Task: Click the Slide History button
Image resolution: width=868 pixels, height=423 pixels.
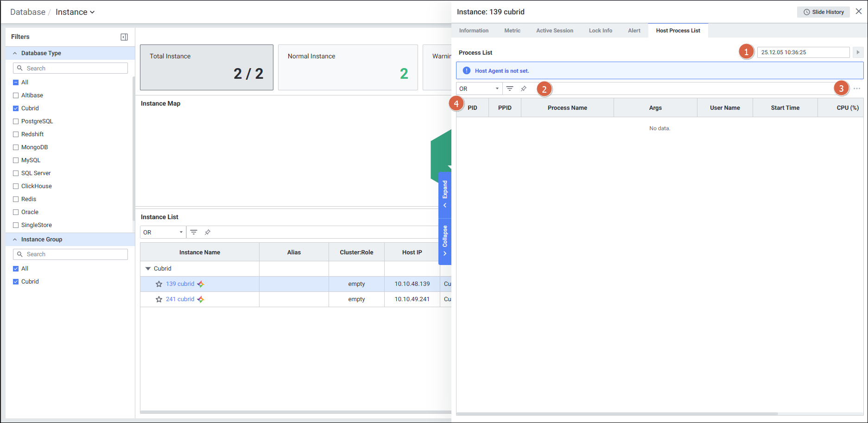Action: tap(823, 12)
